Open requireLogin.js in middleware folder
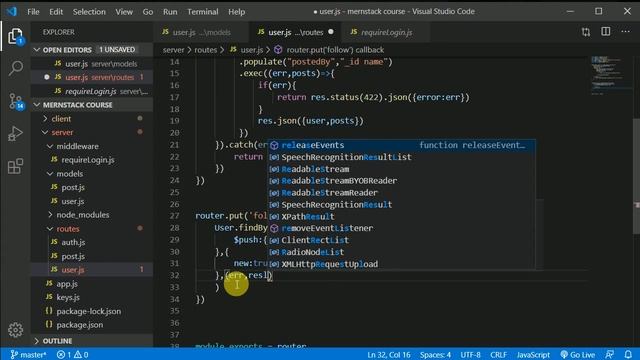640x360 pixels. pos(92,160)
